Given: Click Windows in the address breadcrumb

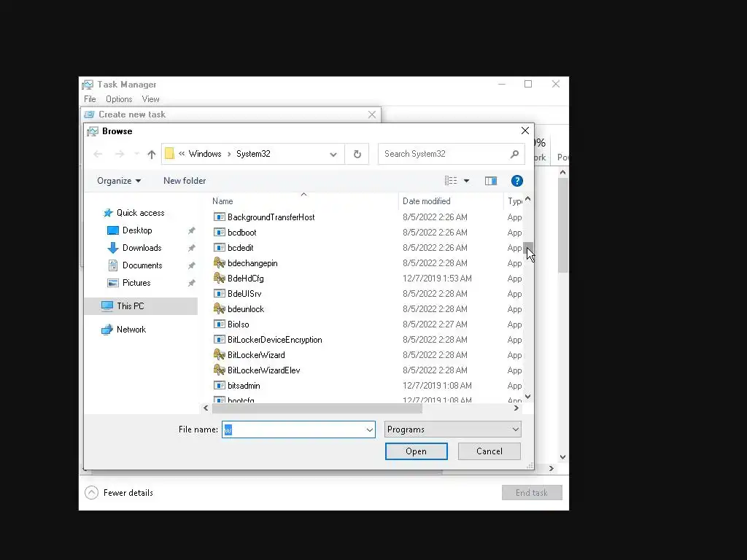Looking at the screenshot, I should click(205, 154).
